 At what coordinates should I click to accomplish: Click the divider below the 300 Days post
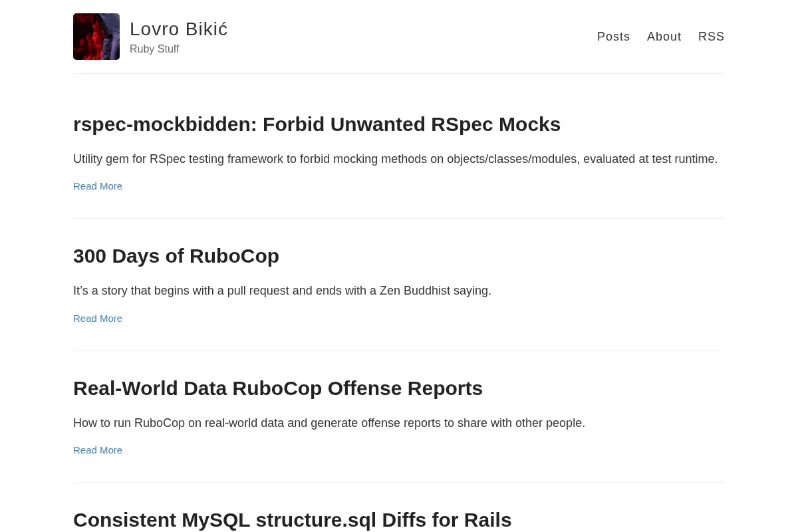398,350
